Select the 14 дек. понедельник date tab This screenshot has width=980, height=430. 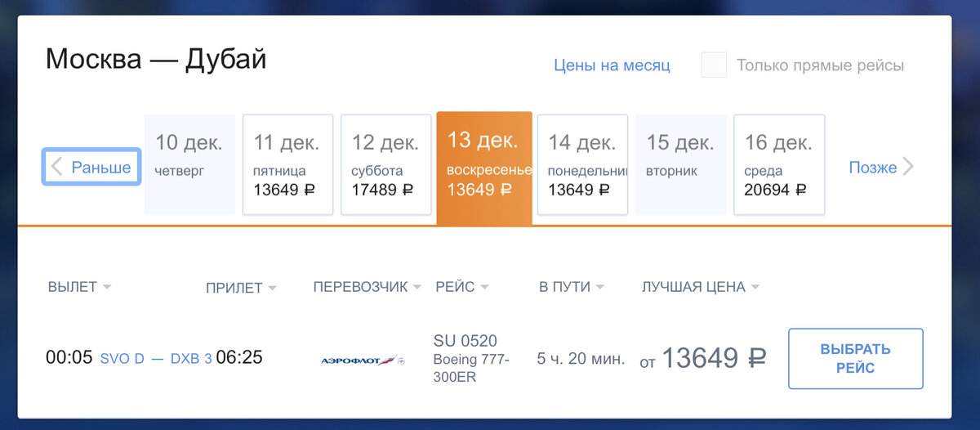[x=582, y=164]
